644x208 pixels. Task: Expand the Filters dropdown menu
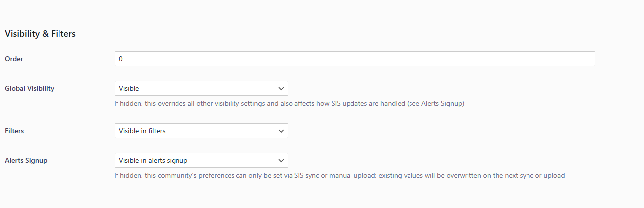click(x=201, y=131)
